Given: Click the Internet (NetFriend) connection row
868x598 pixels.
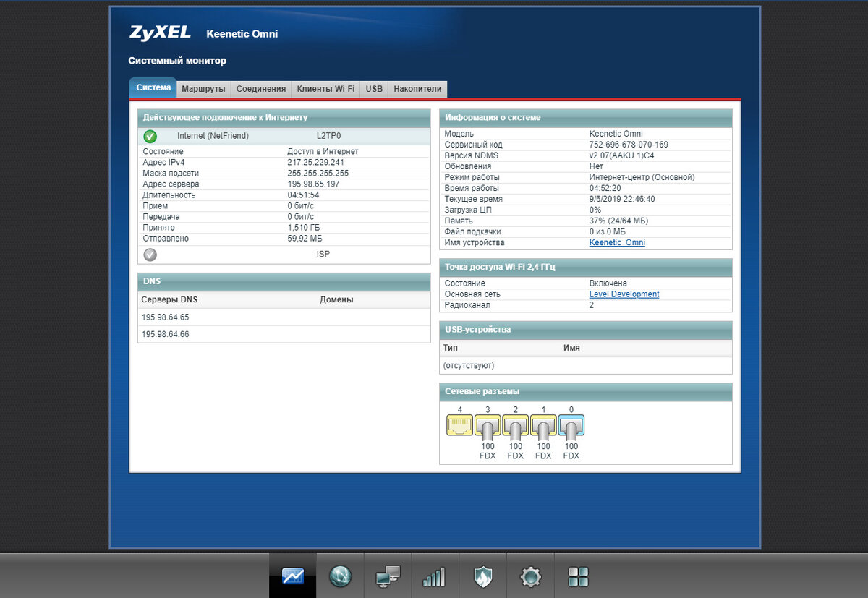Looking at the screenshot, I should [x=284, y=136].
